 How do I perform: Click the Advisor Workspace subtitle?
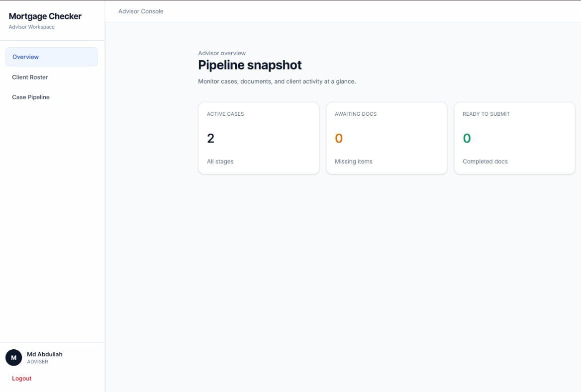coord(32,27)
